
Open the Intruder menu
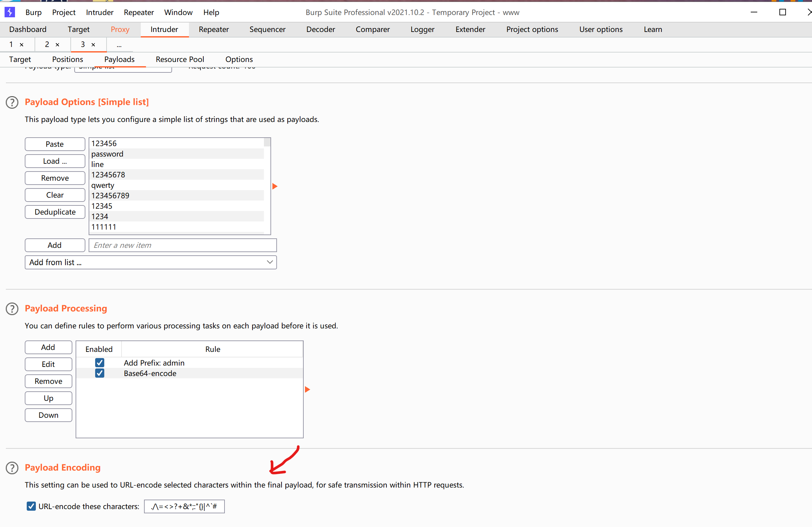(100, 12)
